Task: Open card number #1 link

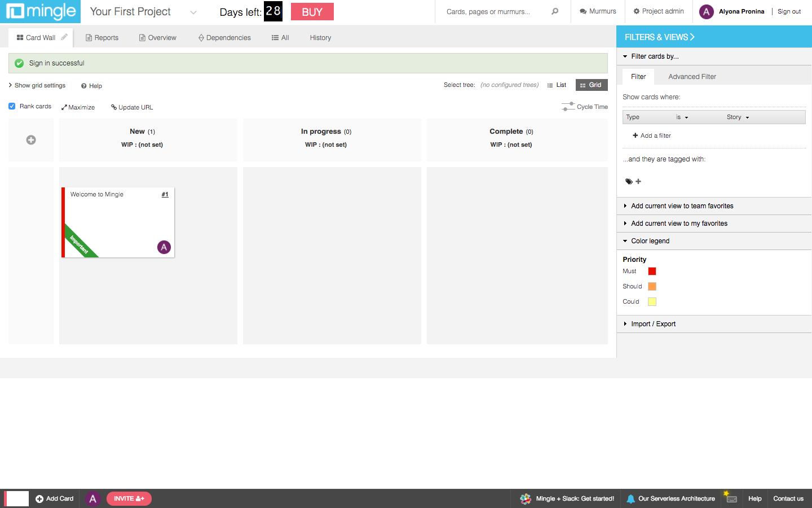Action: 165,194
